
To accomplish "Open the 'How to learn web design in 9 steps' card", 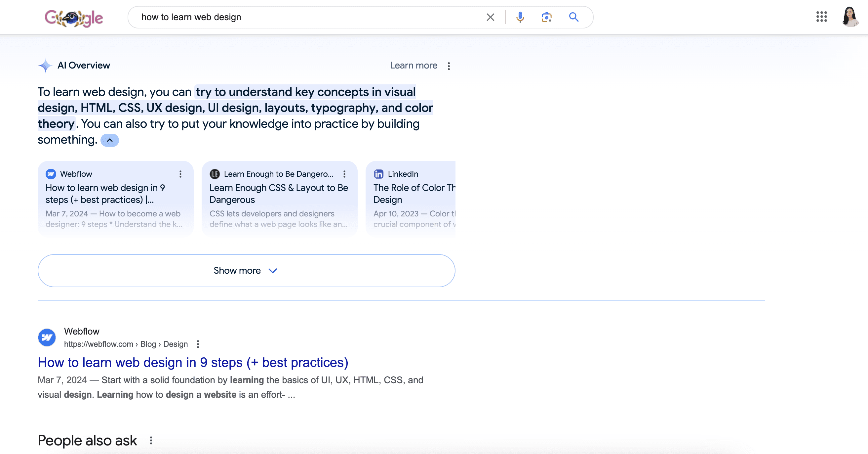I will pos(116,198).
